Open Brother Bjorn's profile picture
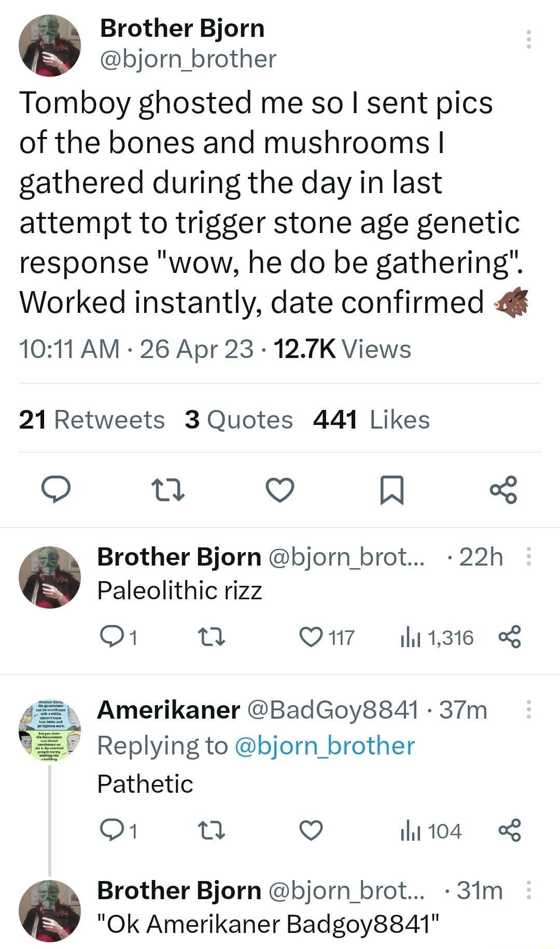This screenshot has width=560, height=949. 49,45
